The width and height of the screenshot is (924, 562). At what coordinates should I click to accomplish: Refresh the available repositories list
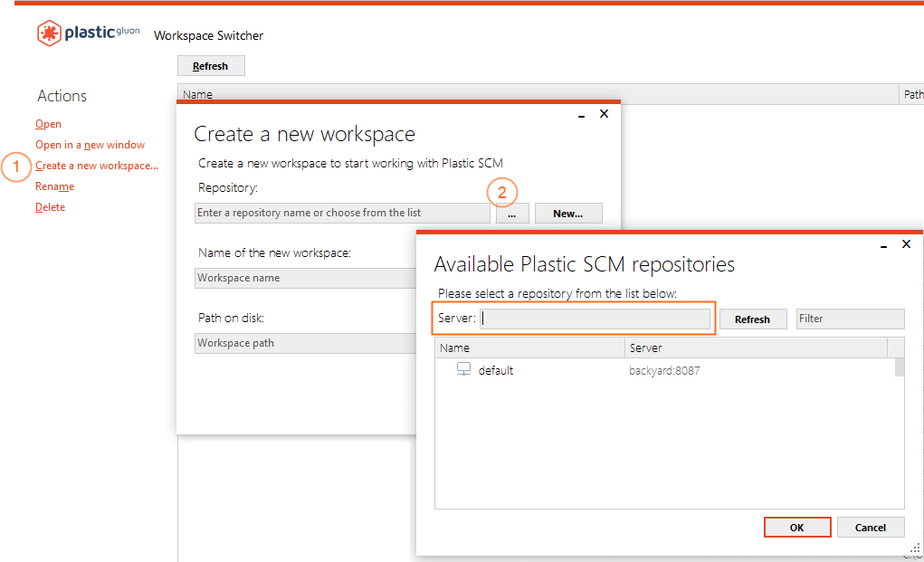(x=753, y=319)
